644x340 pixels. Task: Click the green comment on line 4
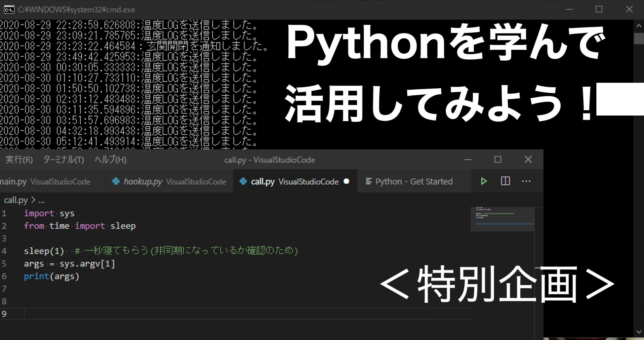tap(186, 251)
